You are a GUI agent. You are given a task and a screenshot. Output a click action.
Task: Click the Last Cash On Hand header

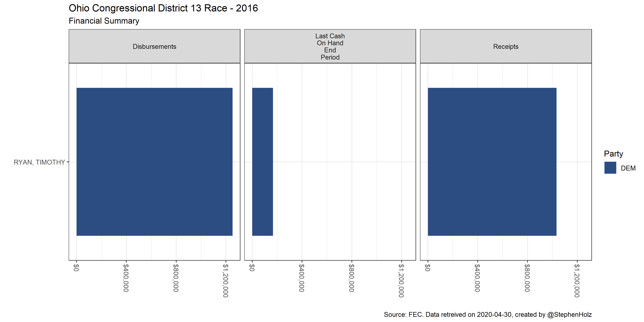click(330, 47)
